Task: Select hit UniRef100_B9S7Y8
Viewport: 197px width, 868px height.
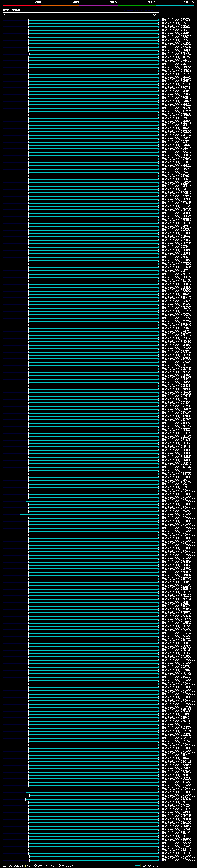Action: point(177,74)
